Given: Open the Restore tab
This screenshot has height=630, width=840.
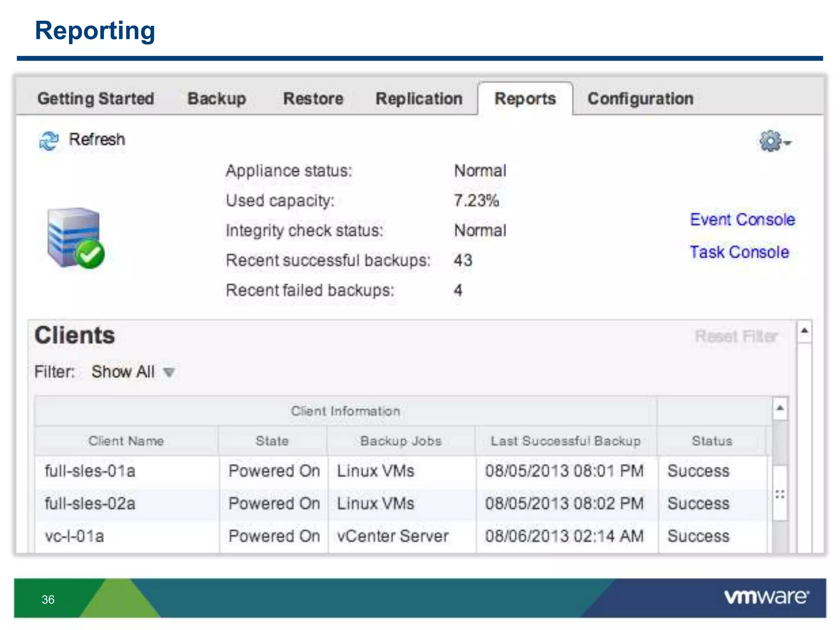Looking at the screenshot, I should click(313, 99).
